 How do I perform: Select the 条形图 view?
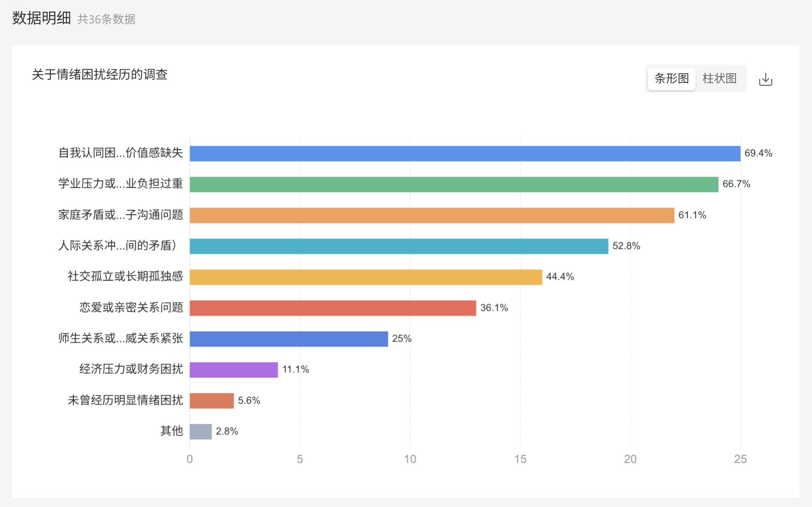671,78
